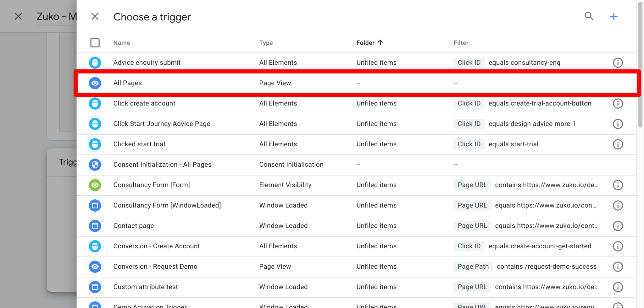Open the trigger search magnifier

pos(589,16)
